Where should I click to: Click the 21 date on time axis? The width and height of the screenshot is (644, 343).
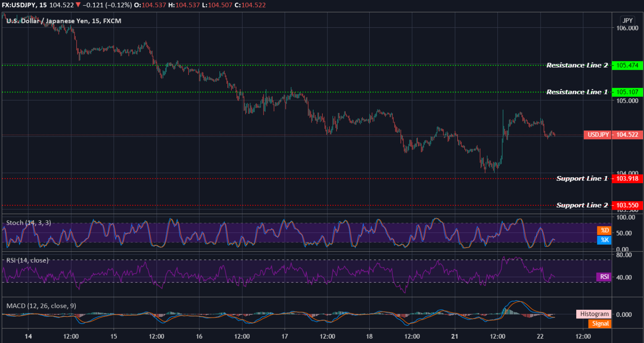(455, 336)
